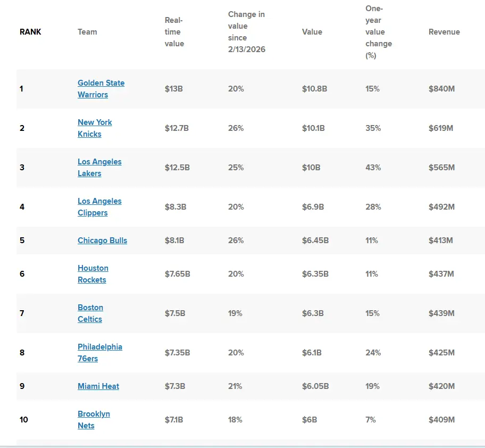Open the Boston Celtics link
The image size is (485, 448).
tap(90, 313)
